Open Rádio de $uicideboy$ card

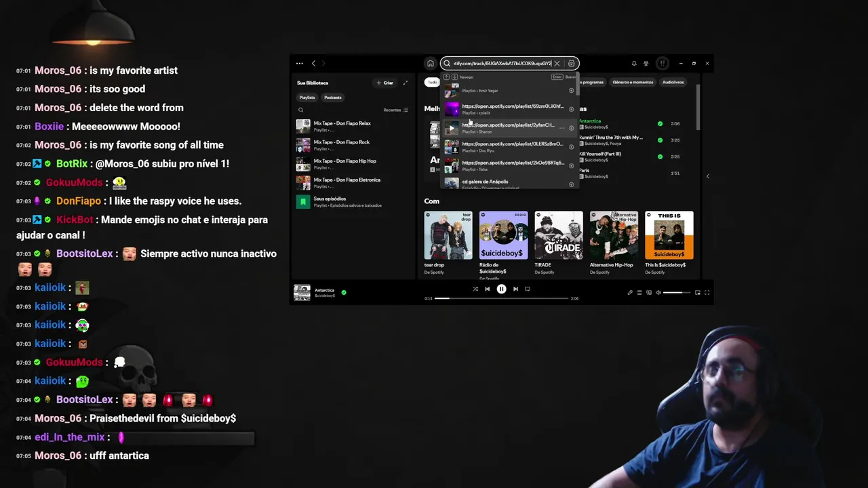[x=503, y=245]
